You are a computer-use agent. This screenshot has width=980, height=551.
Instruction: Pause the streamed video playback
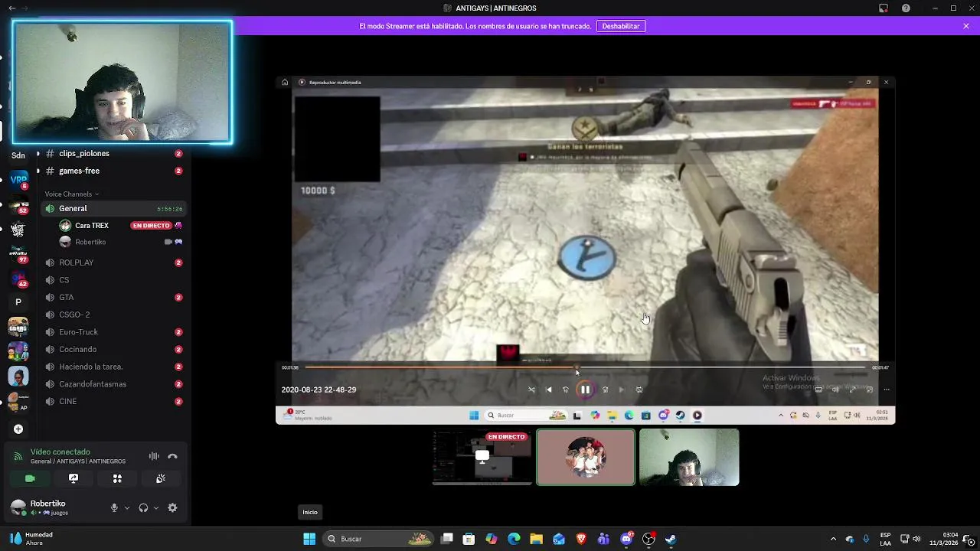coord(585,390)
